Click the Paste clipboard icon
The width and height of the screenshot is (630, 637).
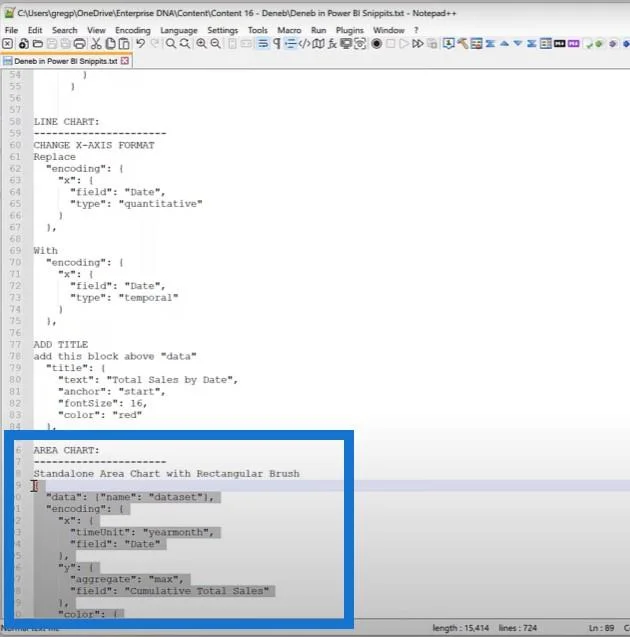tap(124, 43)
